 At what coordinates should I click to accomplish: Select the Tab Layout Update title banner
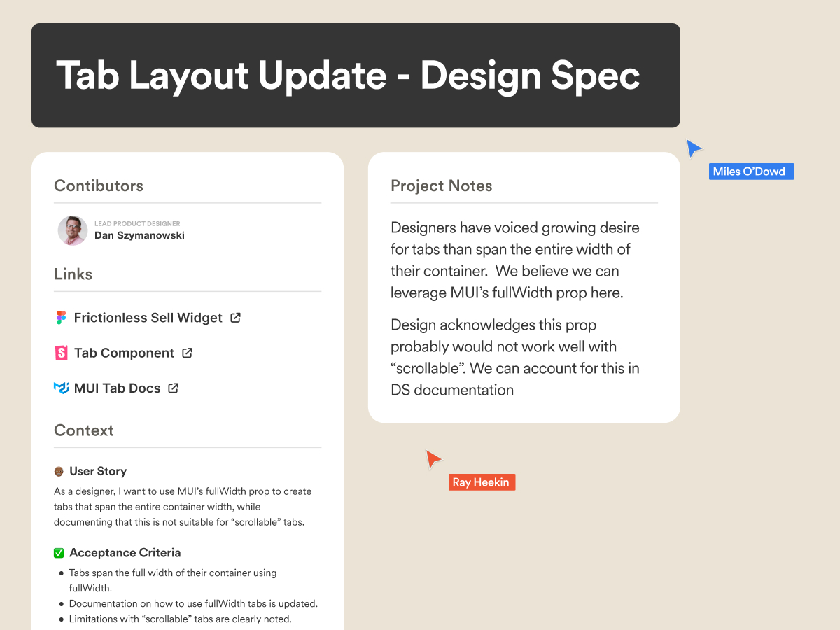pos(356,76)
